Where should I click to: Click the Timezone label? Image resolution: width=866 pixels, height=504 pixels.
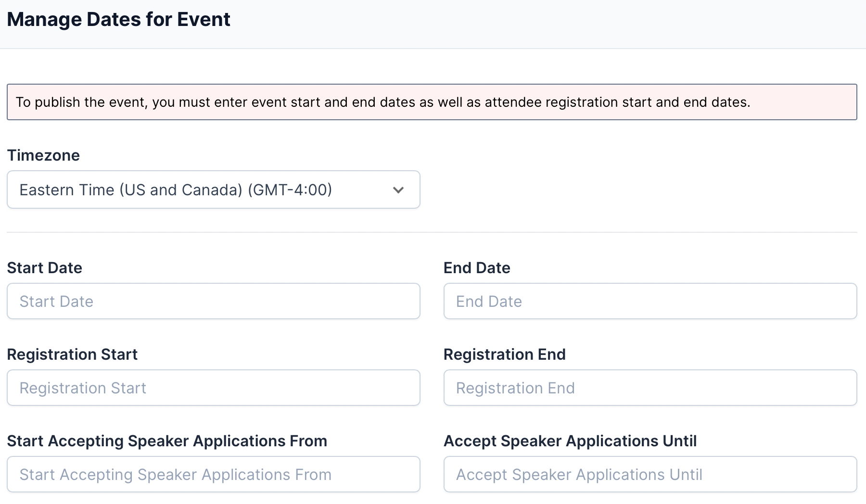coord(43,155)
